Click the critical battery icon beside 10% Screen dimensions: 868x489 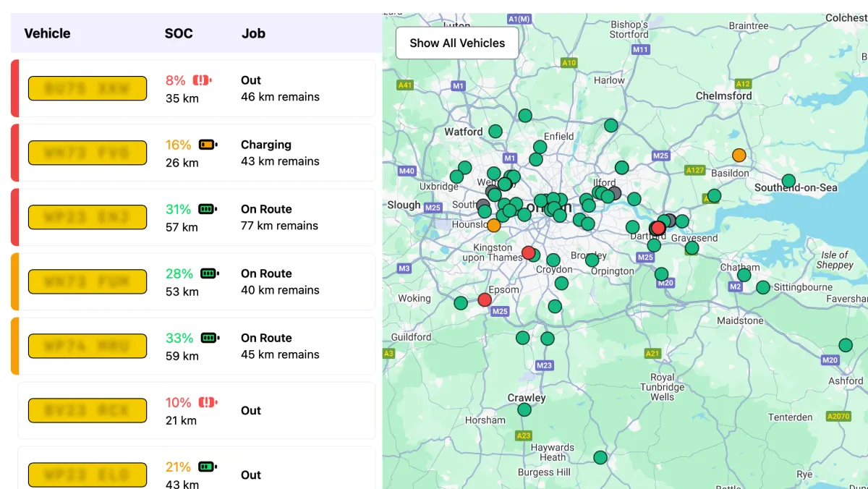point(208,402)
